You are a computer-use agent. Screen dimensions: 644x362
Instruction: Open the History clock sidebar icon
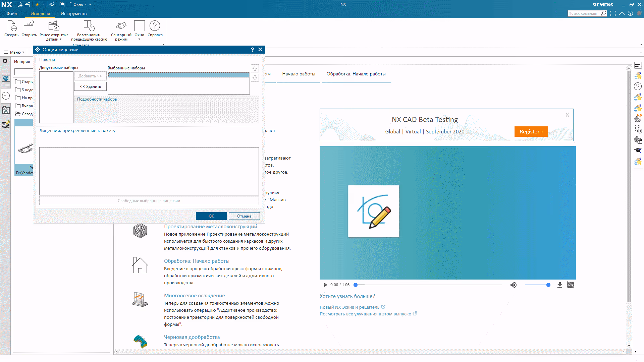tap(6, 96)
